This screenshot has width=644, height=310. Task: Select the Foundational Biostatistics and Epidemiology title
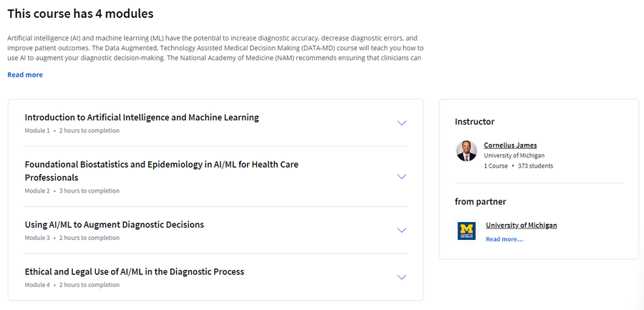click(162, 171)
